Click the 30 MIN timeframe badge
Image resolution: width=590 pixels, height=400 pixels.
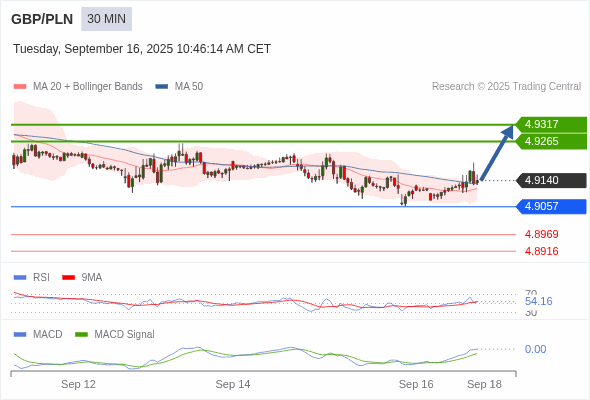[106, 19]
